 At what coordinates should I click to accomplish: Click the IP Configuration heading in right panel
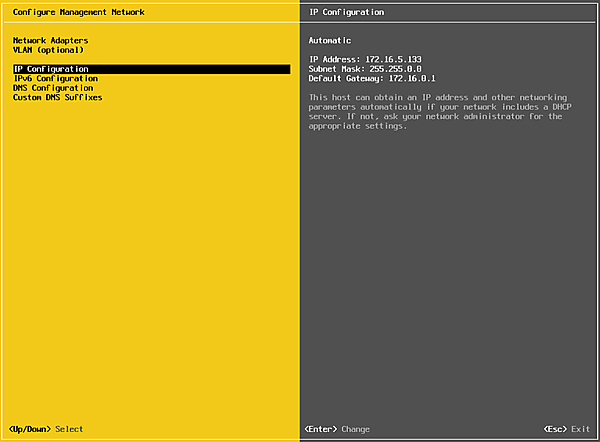347,12
